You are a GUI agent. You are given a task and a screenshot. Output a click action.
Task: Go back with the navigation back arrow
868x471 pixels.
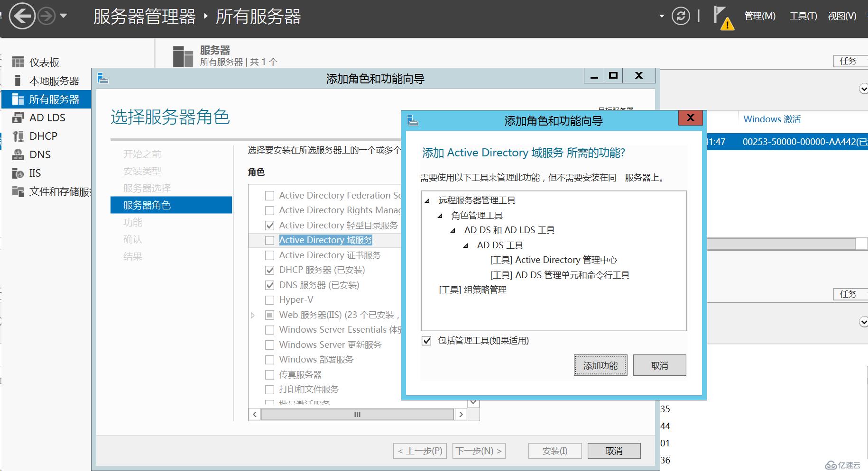(x=22, y=16)
